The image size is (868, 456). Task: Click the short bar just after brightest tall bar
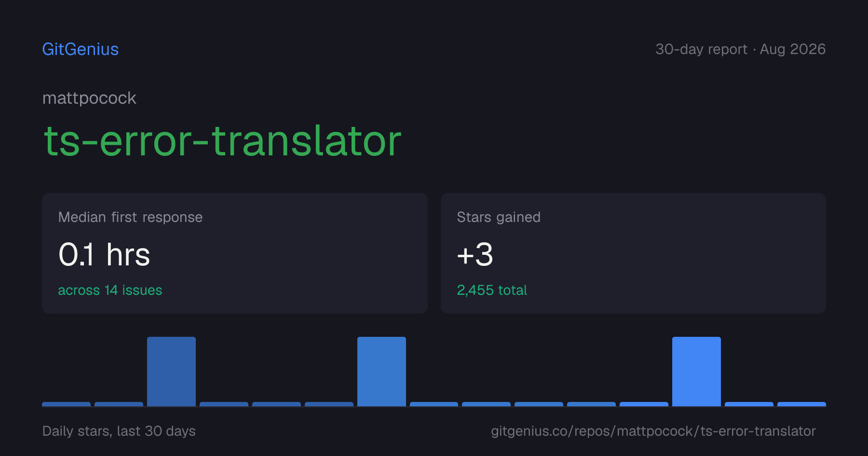pyautogui.click(x=749, y=404)
